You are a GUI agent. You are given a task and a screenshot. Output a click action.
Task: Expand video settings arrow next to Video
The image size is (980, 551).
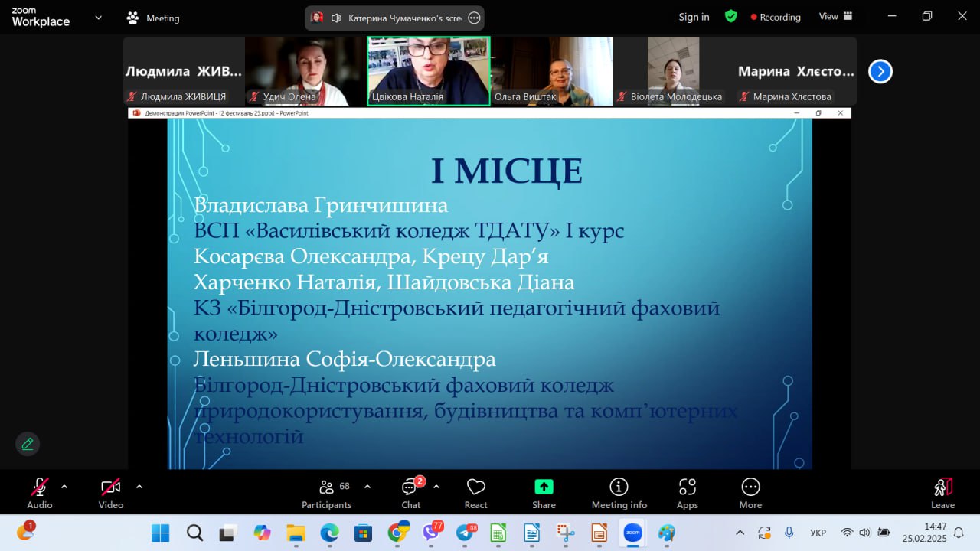[x=139, y=486]
